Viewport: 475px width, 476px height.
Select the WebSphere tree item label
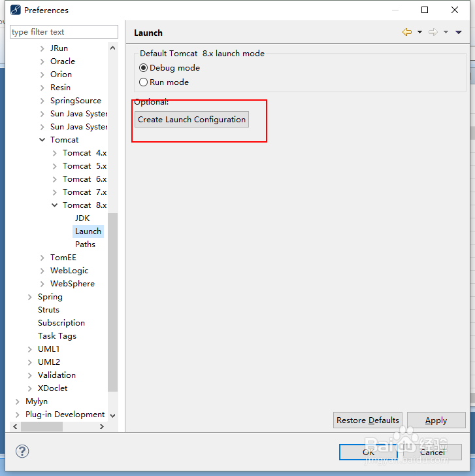[72, 284]
